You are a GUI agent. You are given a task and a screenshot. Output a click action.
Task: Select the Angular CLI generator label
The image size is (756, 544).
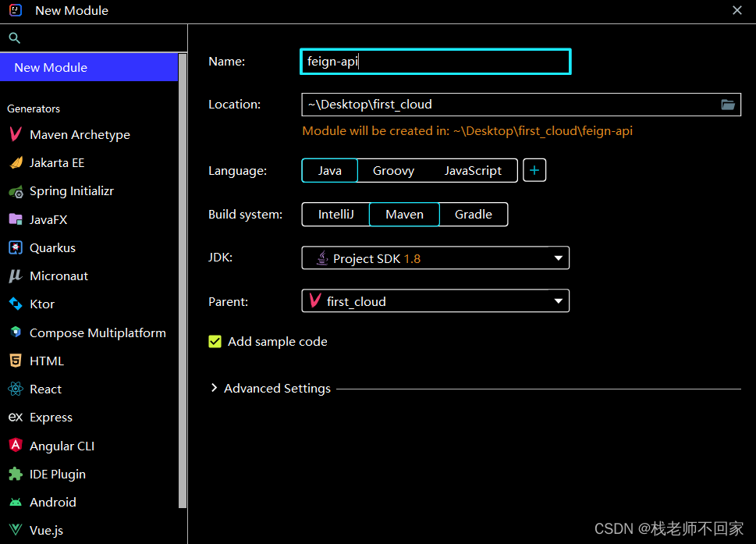(62, 446)
